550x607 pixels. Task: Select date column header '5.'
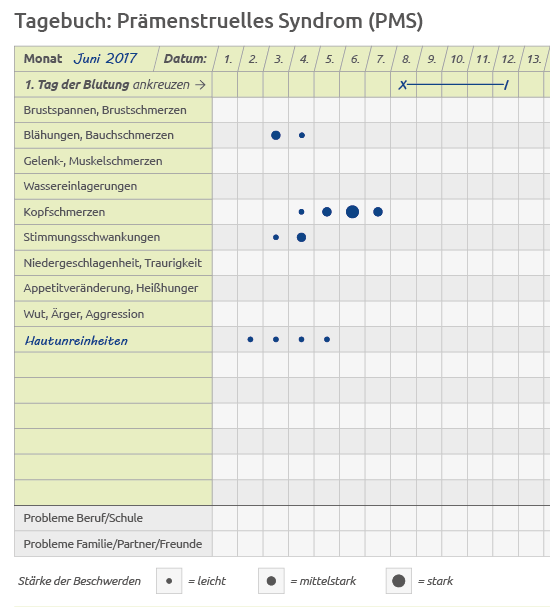329,59
